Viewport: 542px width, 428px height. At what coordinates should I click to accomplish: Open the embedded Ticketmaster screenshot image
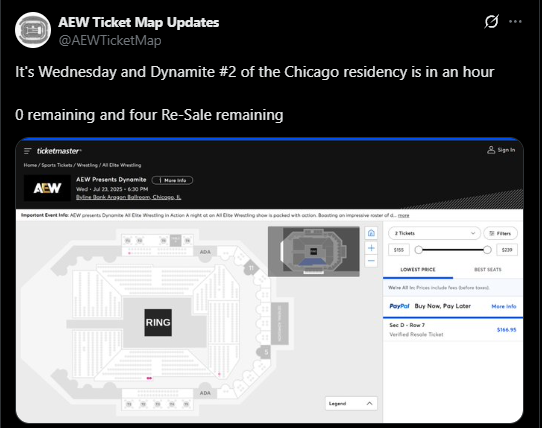[x=269, y=280]
